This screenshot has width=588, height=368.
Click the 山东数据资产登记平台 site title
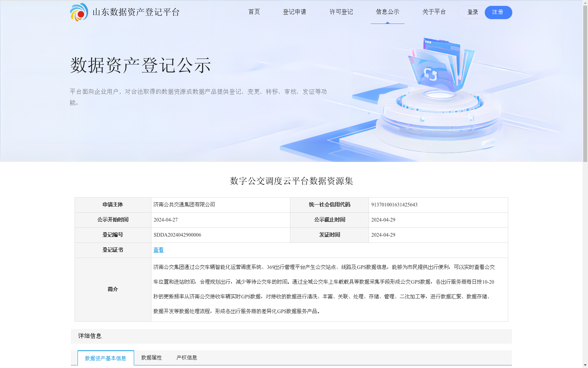click(x=136, y=12)
